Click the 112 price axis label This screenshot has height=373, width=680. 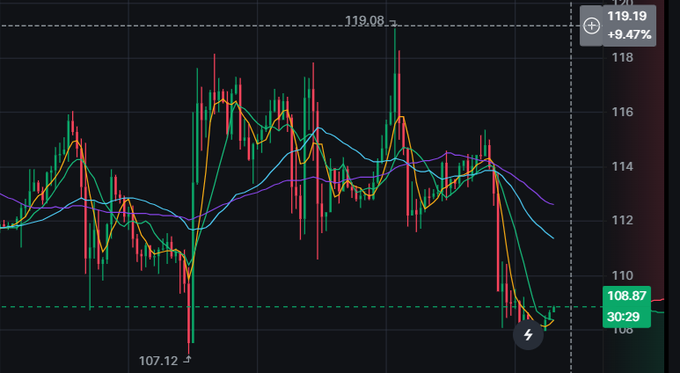point(622,220)
